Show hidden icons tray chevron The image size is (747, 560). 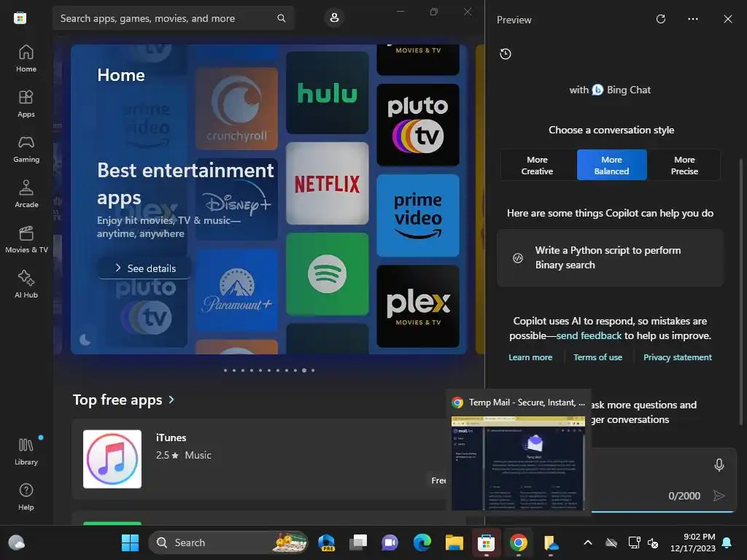(x=588, y=542)
